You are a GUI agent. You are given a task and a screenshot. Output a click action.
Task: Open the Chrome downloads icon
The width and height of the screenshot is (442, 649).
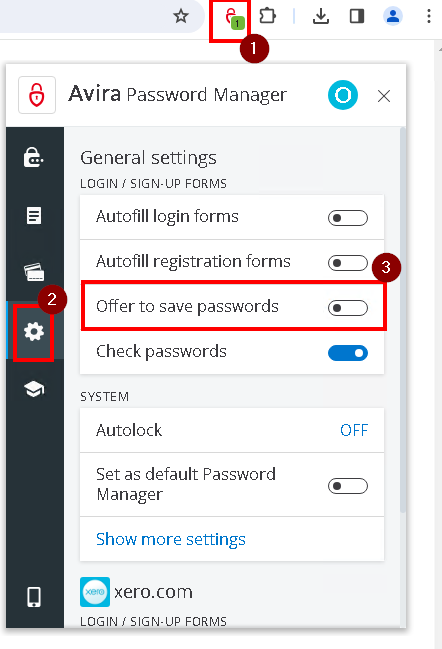point(321,17)
